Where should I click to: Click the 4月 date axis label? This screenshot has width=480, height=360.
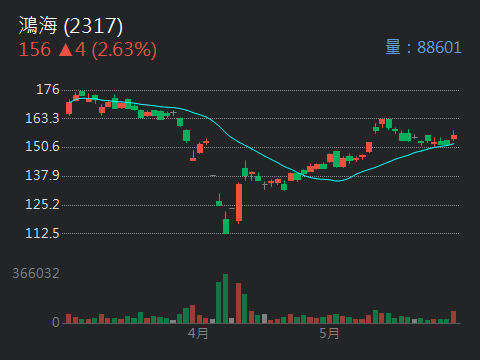(198, 333)
